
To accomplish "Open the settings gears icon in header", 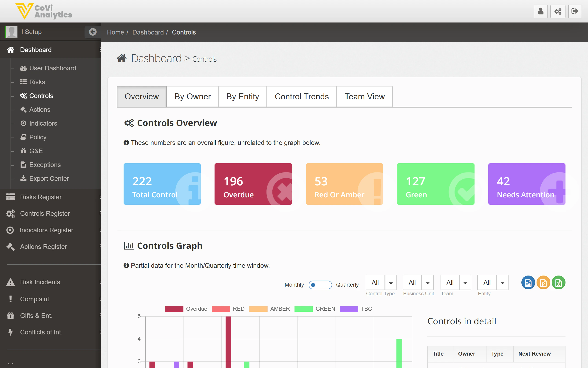I will click(x=558, y=11).
